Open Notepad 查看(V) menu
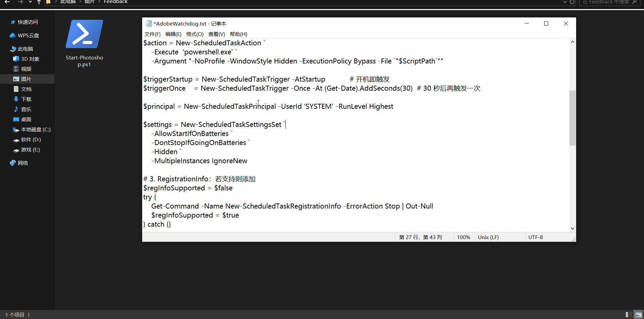 tap(217, 34)
